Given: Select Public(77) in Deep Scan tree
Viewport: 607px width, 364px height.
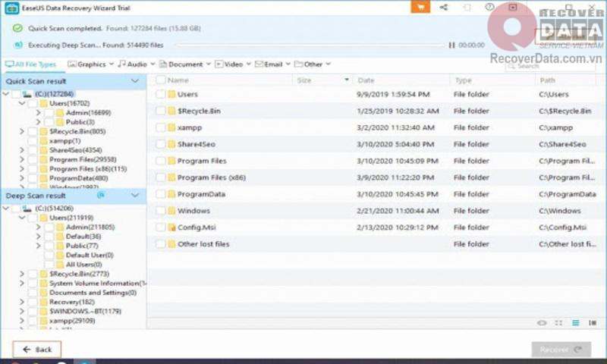Looking at the screenshot, I should click(x=82, y=246).
